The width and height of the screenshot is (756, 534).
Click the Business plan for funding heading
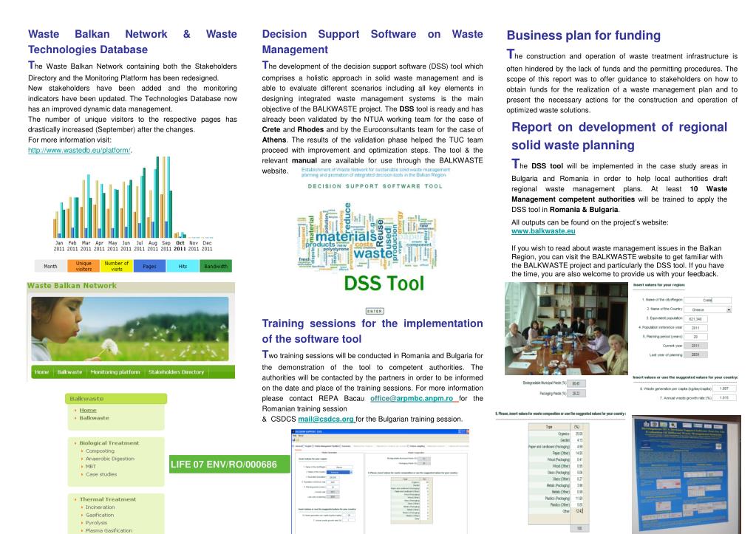(583, 35)
